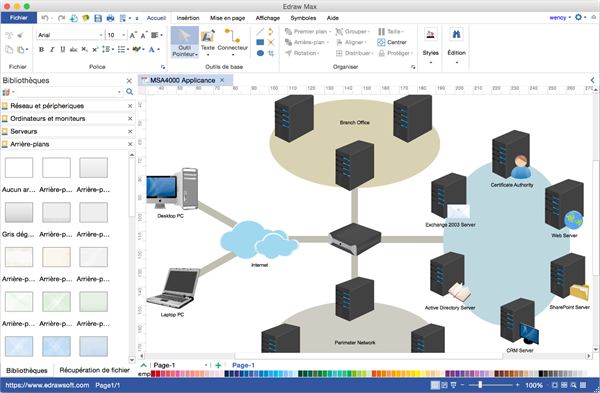600x393 pixels.
Task: Toggle Superscript formatting
Action: pyautogui.click(x=95, y=49)
